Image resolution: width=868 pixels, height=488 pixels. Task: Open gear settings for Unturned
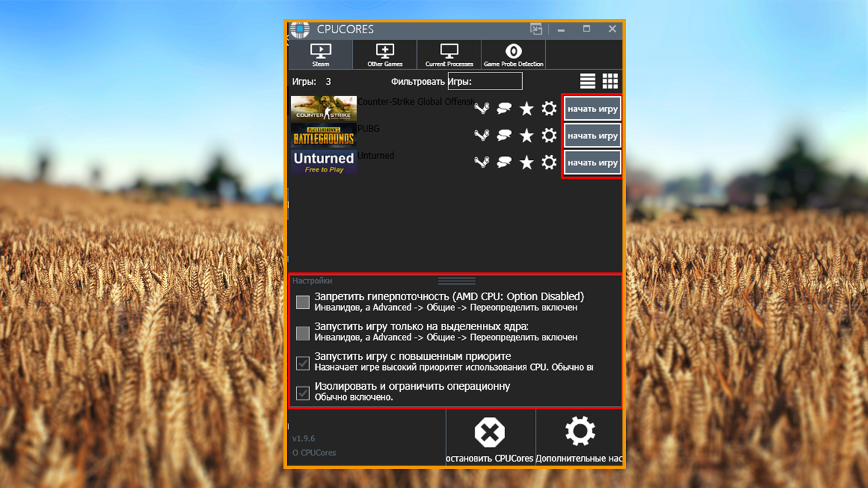(549, 163)
